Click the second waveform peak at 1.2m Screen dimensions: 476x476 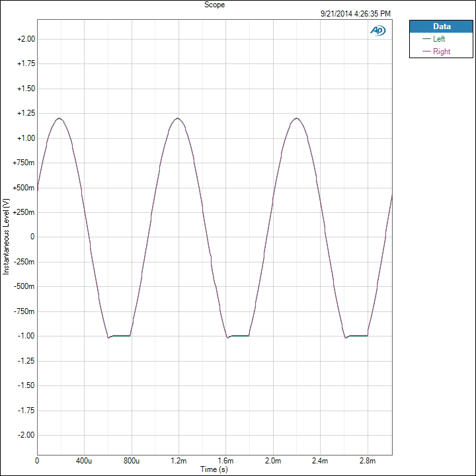click(x=178, y=118)
